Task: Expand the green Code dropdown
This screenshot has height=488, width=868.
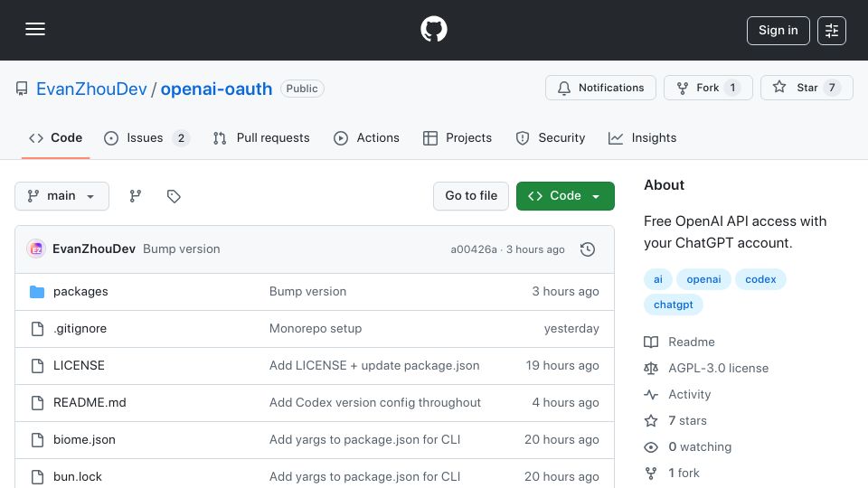Action: 565,196
